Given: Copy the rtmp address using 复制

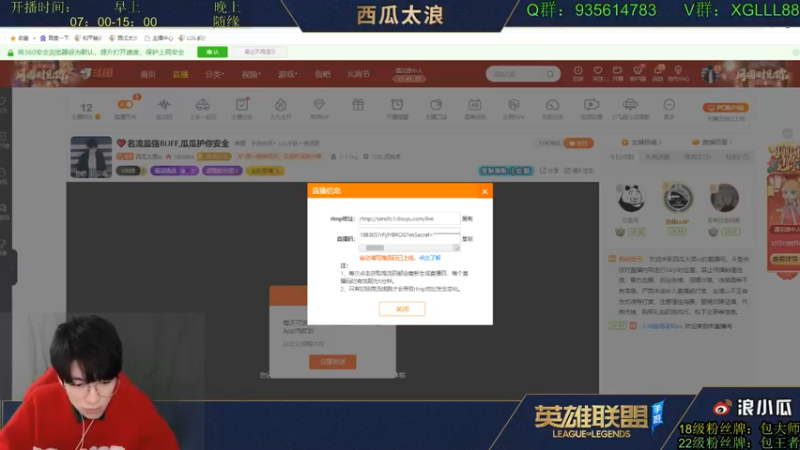Looking at the screenshot, I should click(x=467, y=218).
